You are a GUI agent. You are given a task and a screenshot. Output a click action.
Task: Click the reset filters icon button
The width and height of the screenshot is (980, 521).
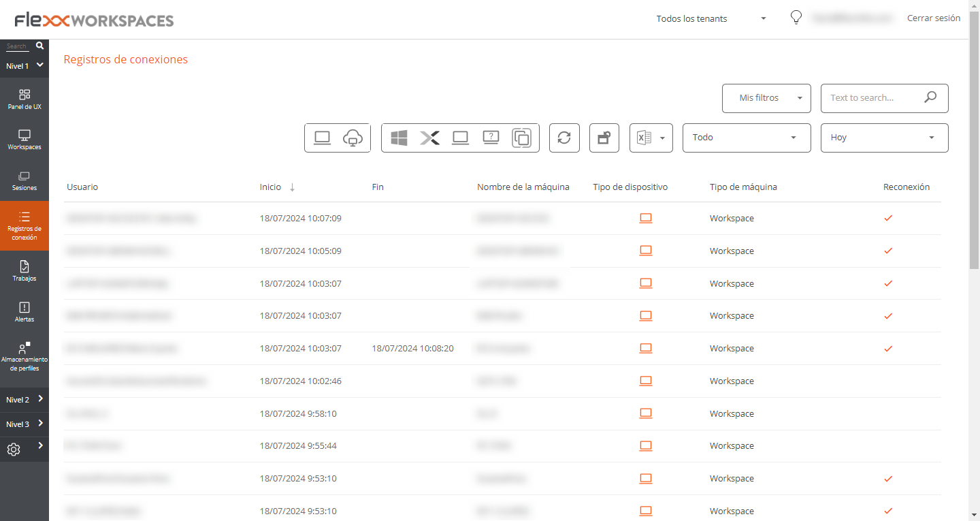pyautogui.click(x=604, y=138)
